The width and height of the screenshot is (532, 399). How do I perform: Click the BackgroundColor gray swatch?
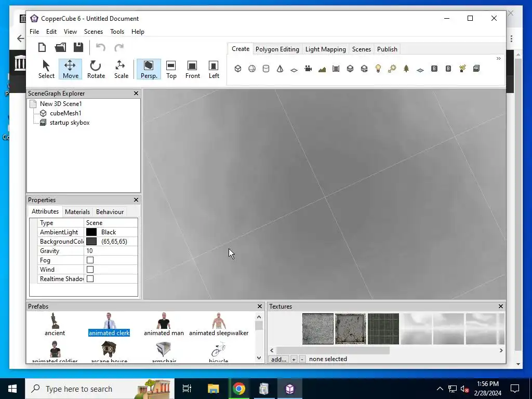[91, 242]
